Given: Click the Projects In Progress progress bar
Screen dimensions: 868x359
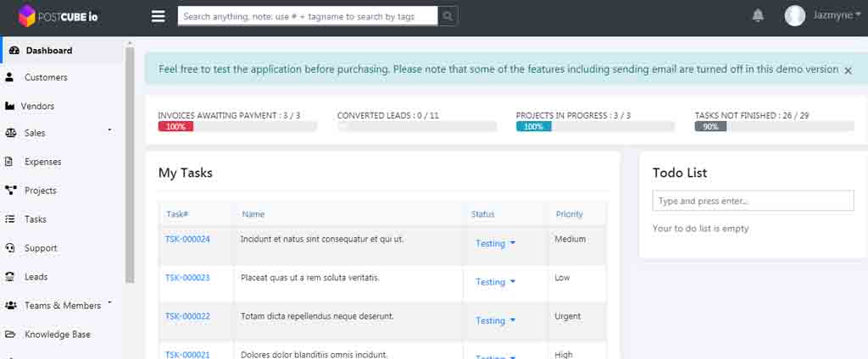Looking at the screenshot, I should tap(595, 126).
